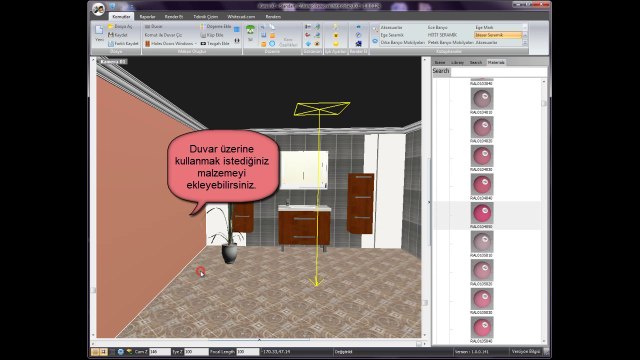Switch to Search panel tab

(x=476, y=62)
